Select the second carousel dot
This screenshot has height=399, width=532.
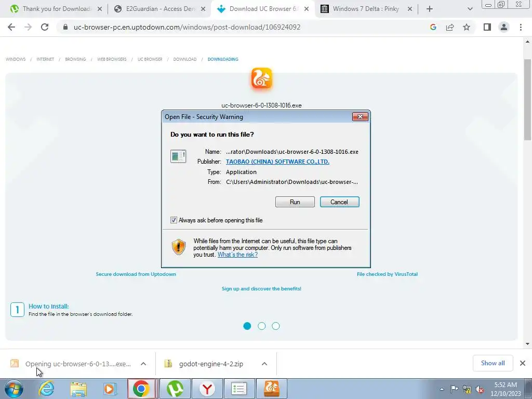(x=262, y=326)
